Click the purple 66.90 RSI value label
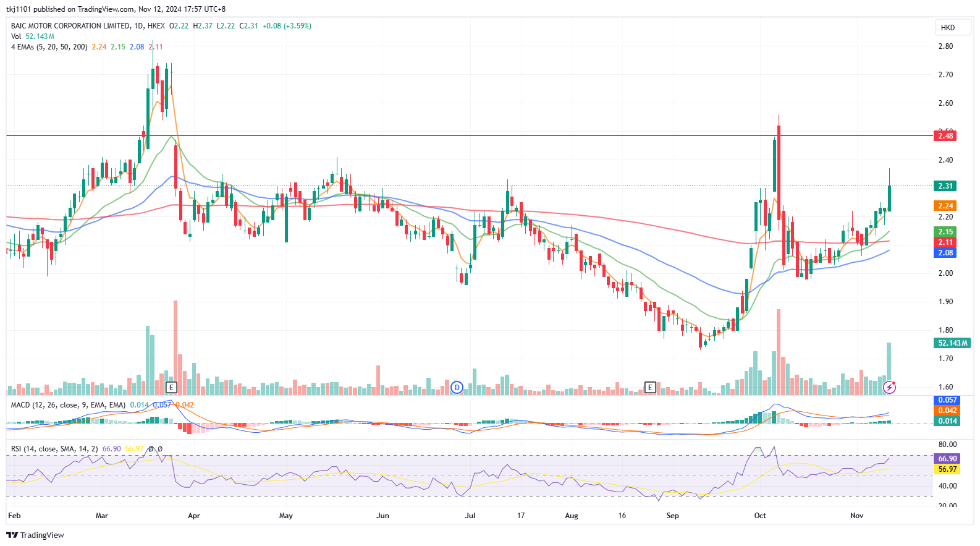The image size is (980, 546). tap(947, 459)
